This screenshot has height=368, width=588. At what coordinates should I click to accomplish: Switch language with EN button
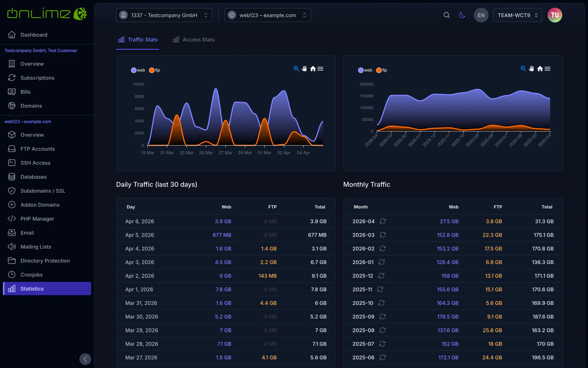481,15
